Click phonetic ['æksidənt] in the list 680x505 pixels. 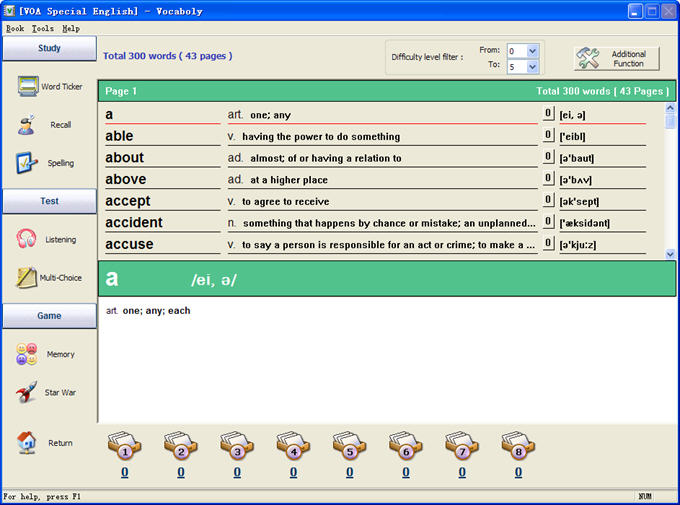[x=584, y=223]
